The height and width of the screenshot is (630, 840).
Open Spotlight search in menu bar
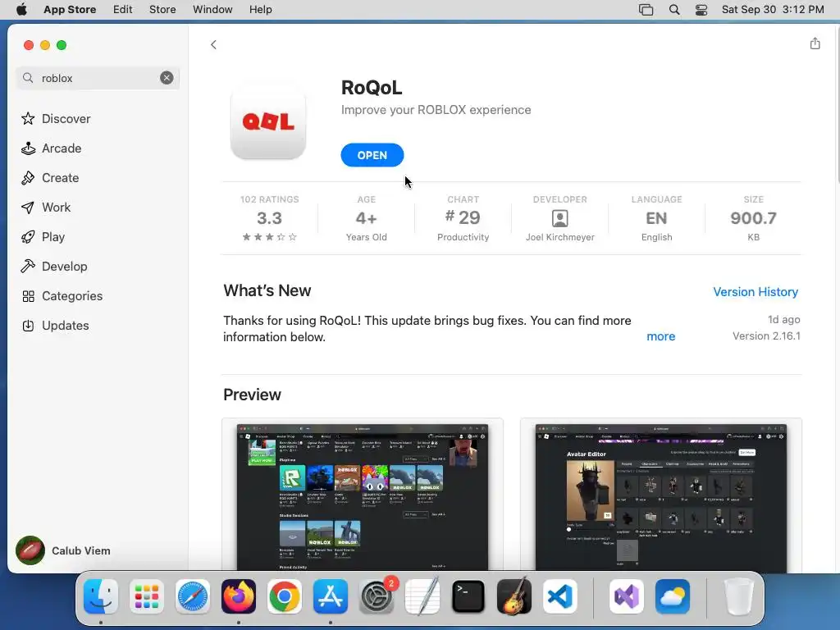point(674,10)
